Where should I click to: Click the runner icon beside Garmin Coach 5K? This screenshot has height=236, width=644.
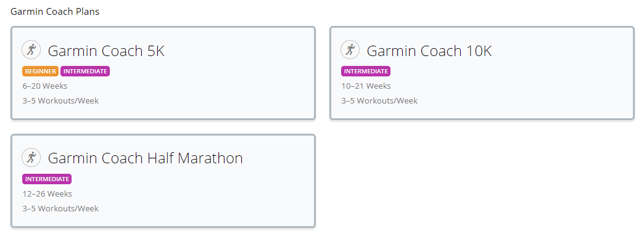pyautogui.click(x=31, y=50)
